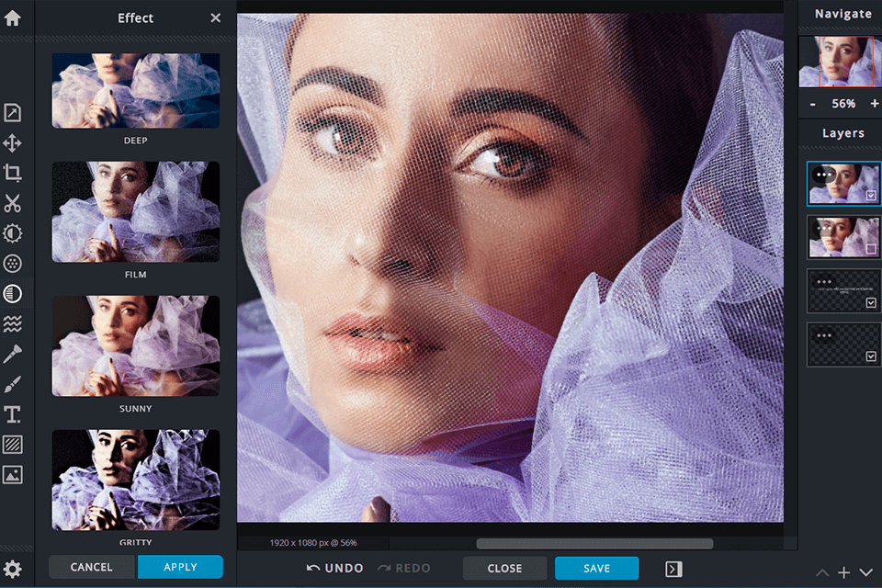Choose the FILM effect thumbnail
The image size is (882, 588).
pyautogui.click(x=136, y=211)
